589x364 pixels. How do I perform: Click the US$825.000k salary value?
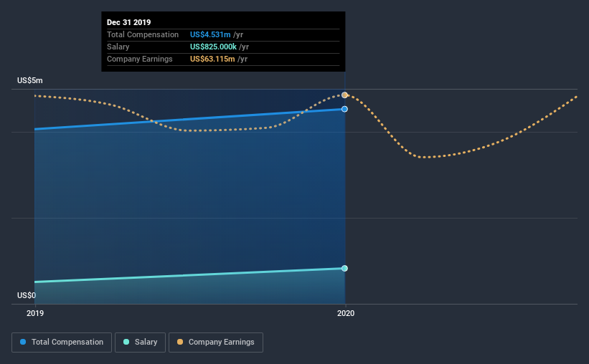click(213, 47)
